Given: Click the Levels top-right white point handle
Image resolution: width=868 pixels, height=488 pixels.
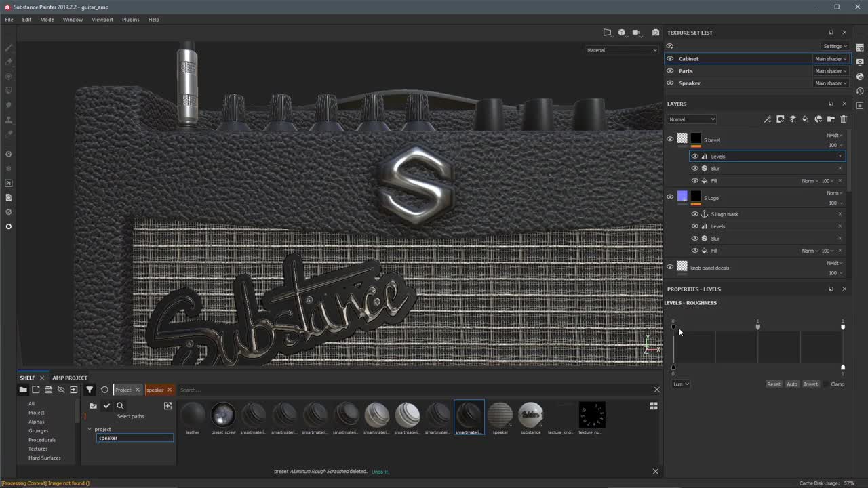Looking at the screenshot, I should [843, 327].
